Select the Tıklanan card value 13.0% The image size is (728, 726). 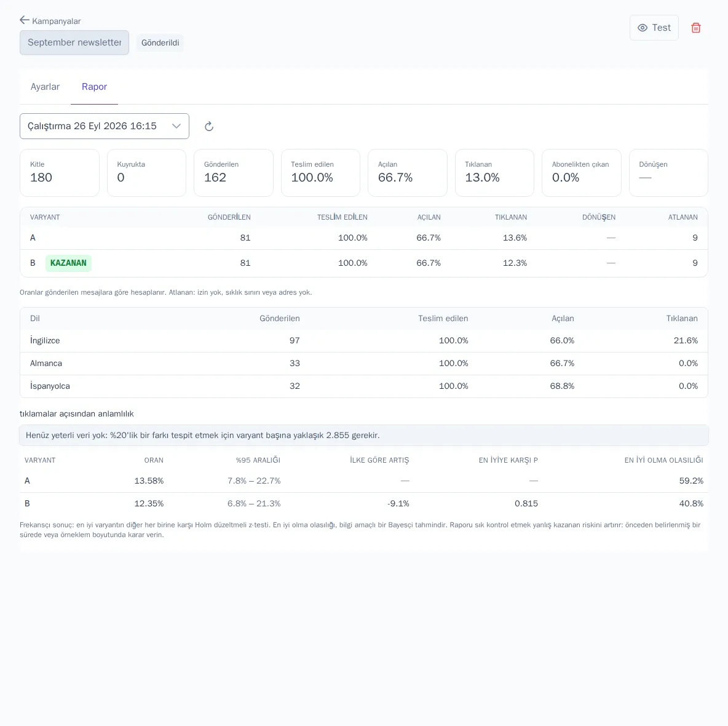pos(483,177)
